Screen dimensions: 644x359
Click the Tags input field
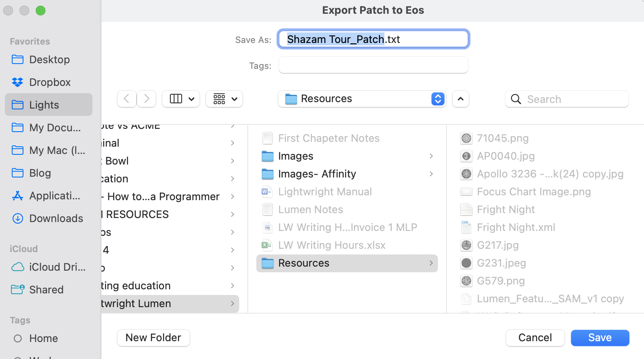click(373, 65)
